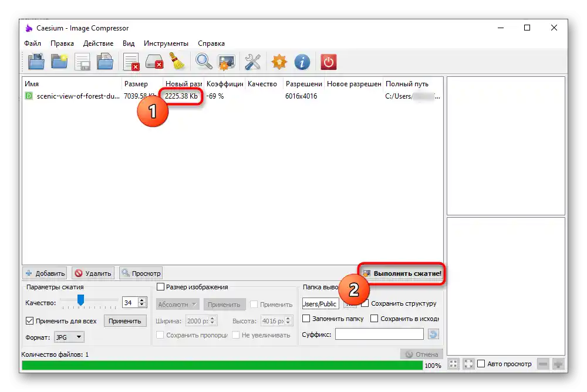Click the broom clear list icon
This screenshot has height=392, width=587.
click(x=177, y=61)
